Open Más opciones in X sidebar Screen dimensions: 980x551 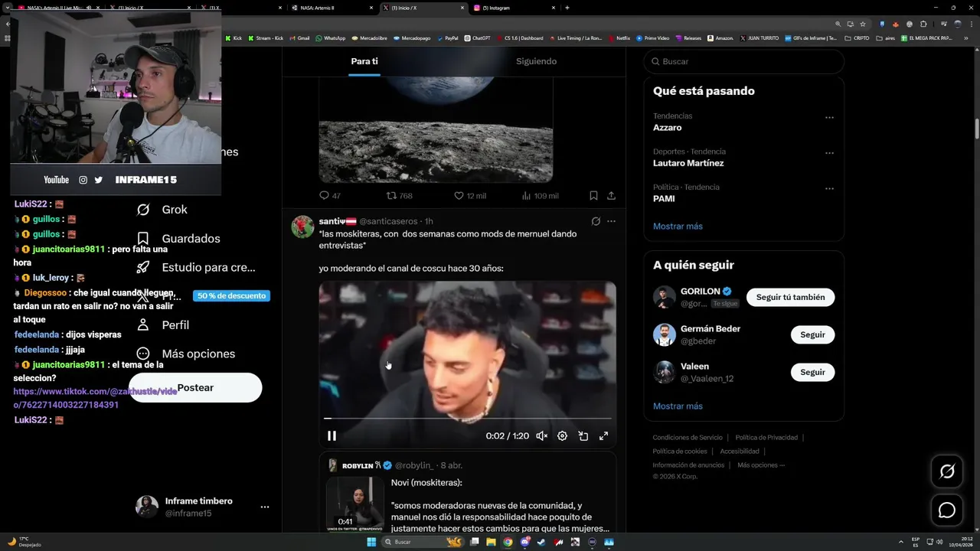185,354
